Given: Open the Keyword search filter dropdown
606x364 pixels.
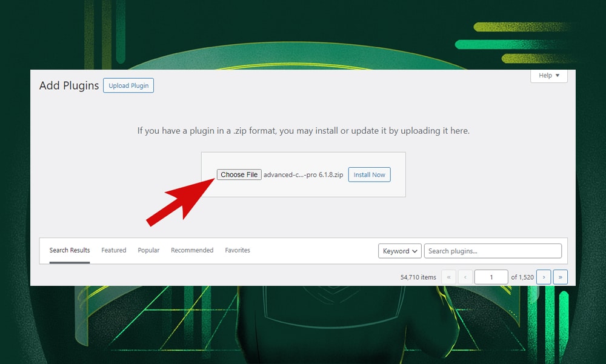Looking at the screenshot, I should click(399, 251).
